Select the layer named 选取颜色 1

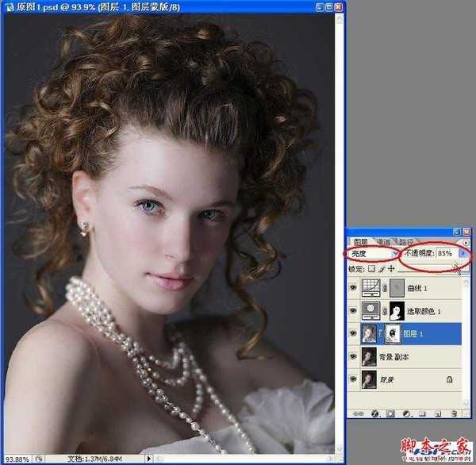click(424, 311)
